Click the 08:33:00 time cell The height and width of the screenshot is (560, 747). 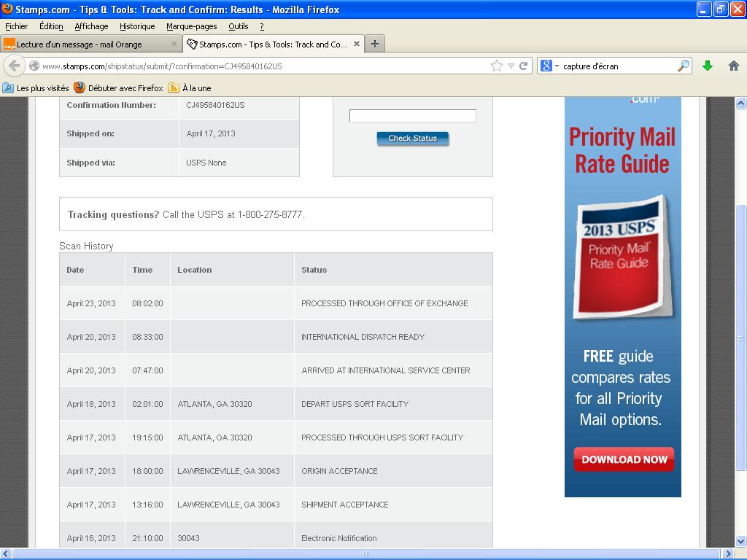[147, 337]
